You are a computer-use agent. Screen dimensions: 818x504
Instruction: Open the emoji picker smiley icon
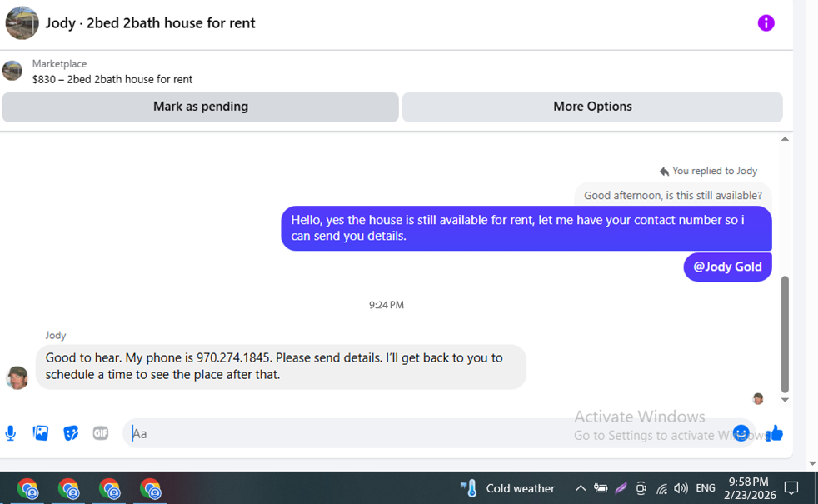(741, 433)
